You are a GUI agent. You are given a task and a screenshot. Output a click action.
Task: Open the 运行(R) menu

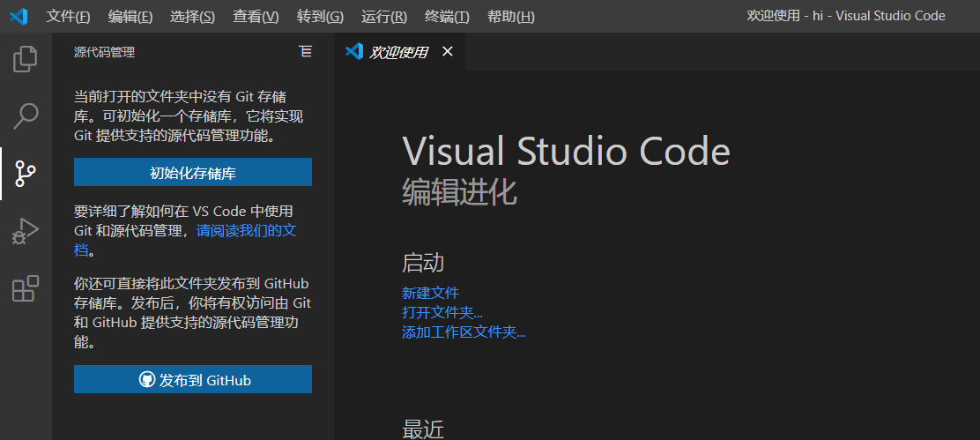pos(383,17)
